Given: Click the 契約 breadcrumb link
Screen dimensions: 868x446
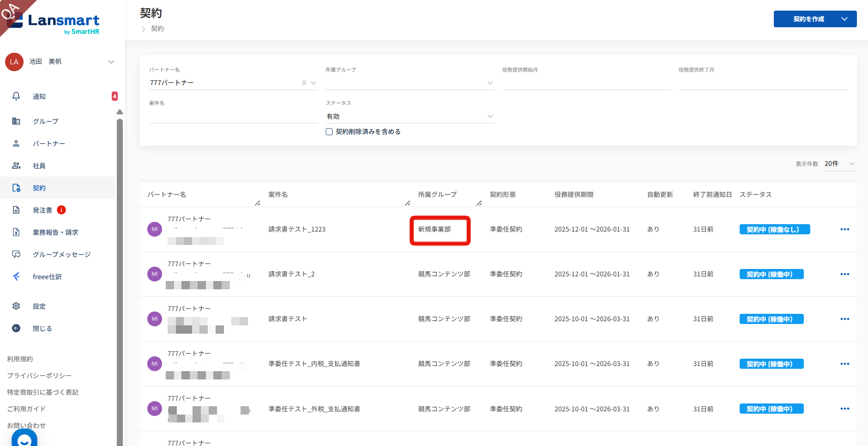Looking at the screenshot, I should [x=157, y=29].
